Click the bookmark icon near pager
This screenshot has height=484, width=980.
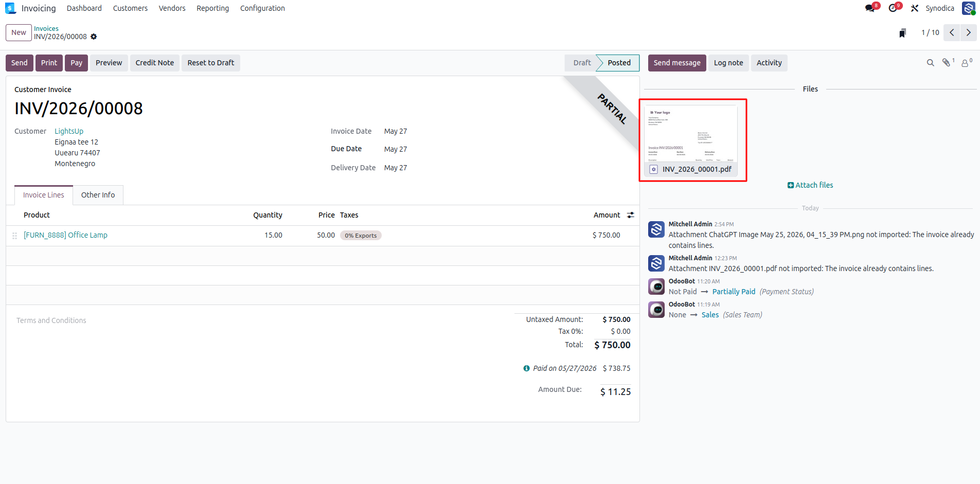click(x=902, y=33)
